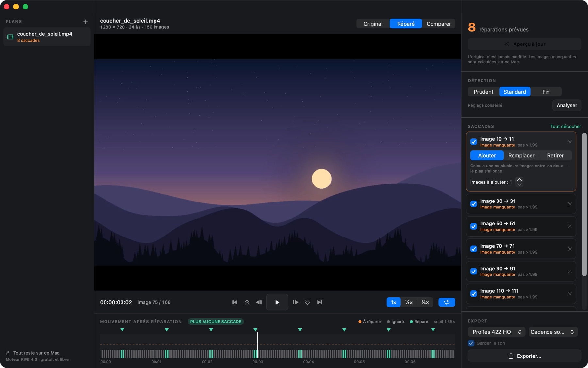Step back one frame

point(259,302)
